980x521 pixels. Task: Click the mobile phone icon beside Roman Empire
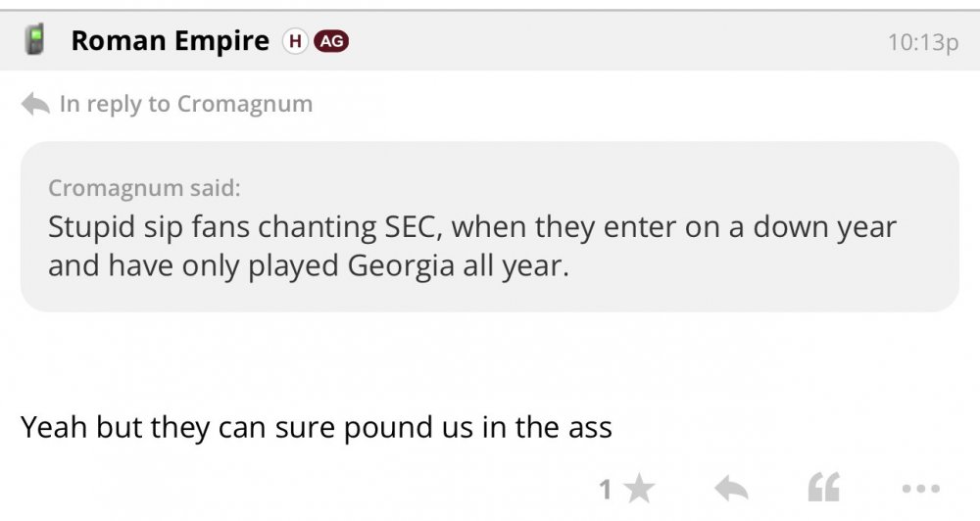(x=35, y=41)
